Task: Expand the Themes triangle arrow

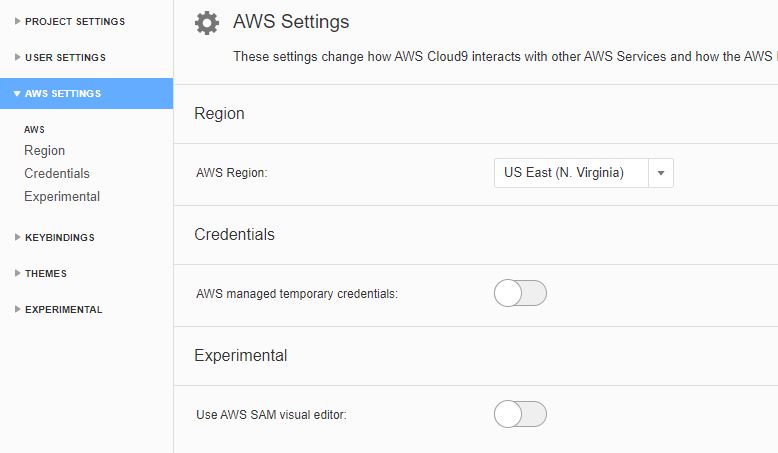Action: tap(17, 273)
